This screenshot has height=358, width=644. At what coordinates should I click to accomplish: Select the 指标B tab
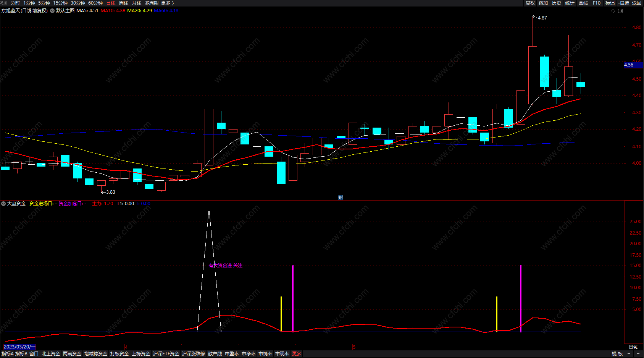pos(21,354)
